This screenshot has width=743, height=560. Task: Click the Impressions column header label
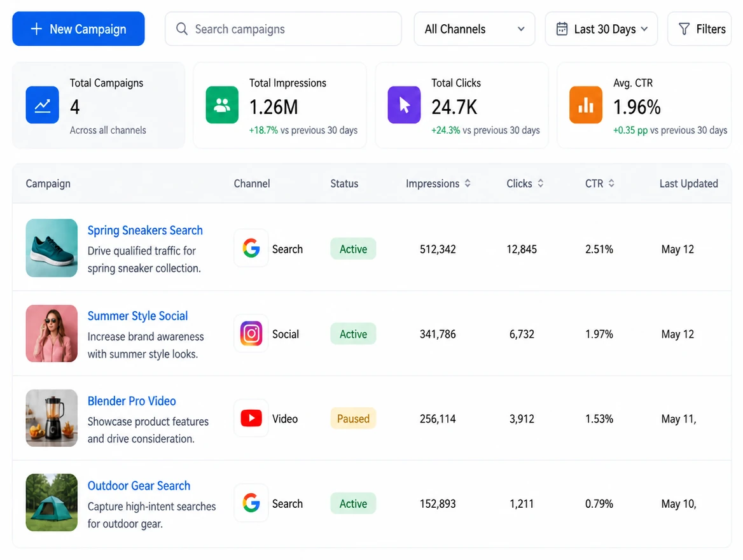[433, 183]
